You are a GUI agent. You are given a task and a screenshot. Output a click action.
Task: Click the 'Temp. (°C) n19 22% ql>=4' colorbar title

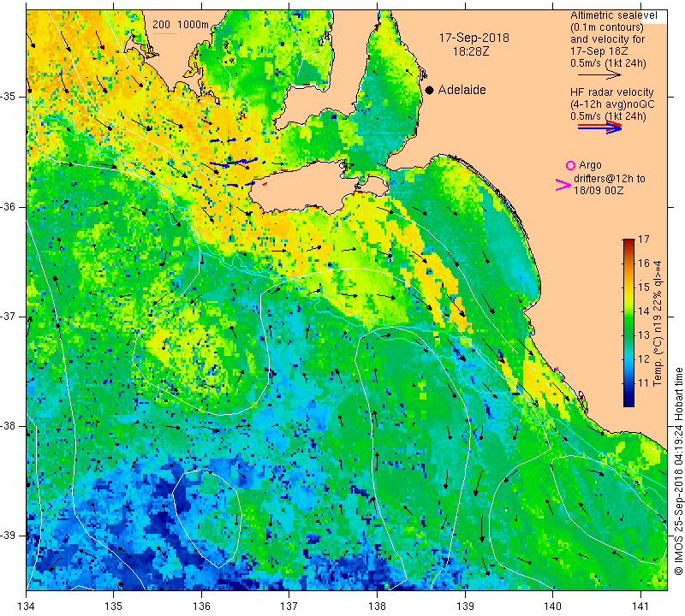(658, 323)
